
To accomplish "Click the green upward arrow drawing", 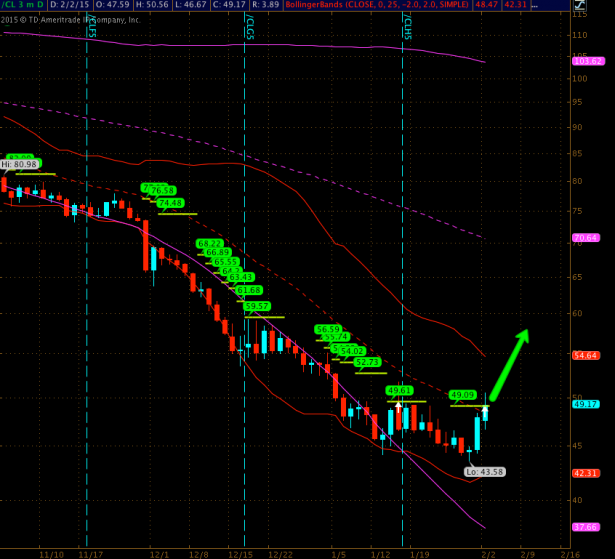I will coord(507,365).
